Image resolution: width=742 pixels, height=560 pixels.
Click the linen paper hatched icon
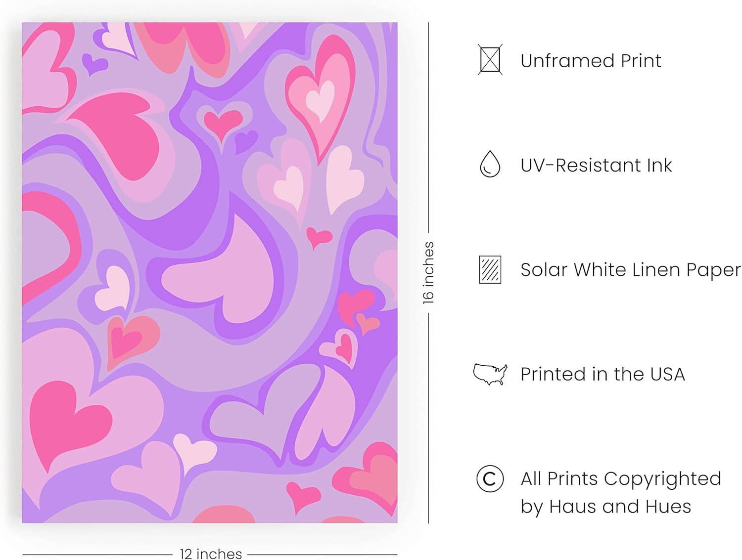[x=490, y=269]
